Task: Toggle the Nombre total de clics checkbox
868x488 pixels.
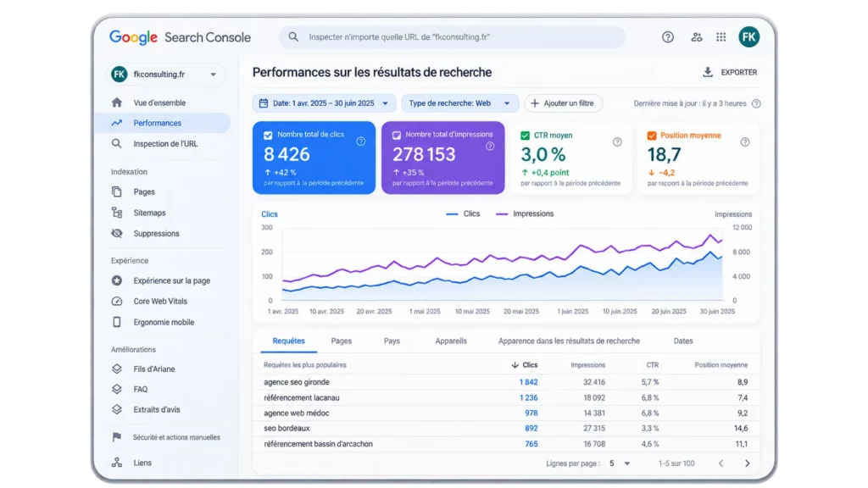Action: tap(268, 135)
